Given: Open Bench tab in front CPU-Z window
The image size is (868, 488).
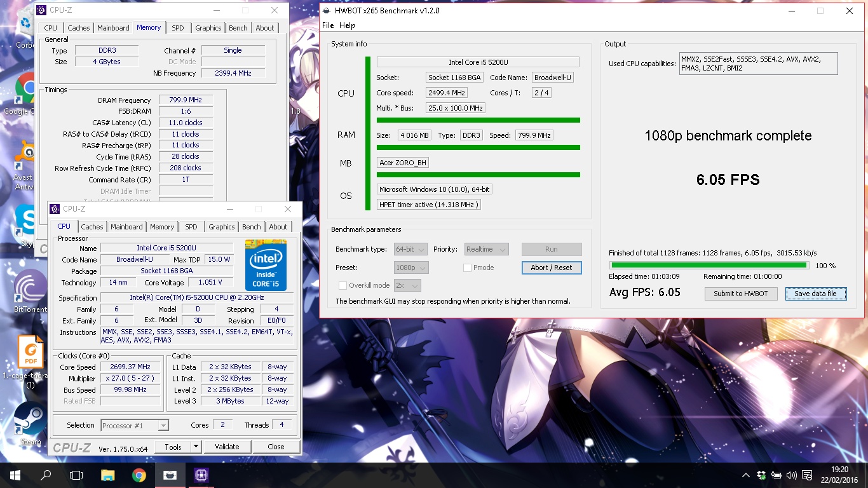Looking at the screenshot, I should (x=251, y=227).
